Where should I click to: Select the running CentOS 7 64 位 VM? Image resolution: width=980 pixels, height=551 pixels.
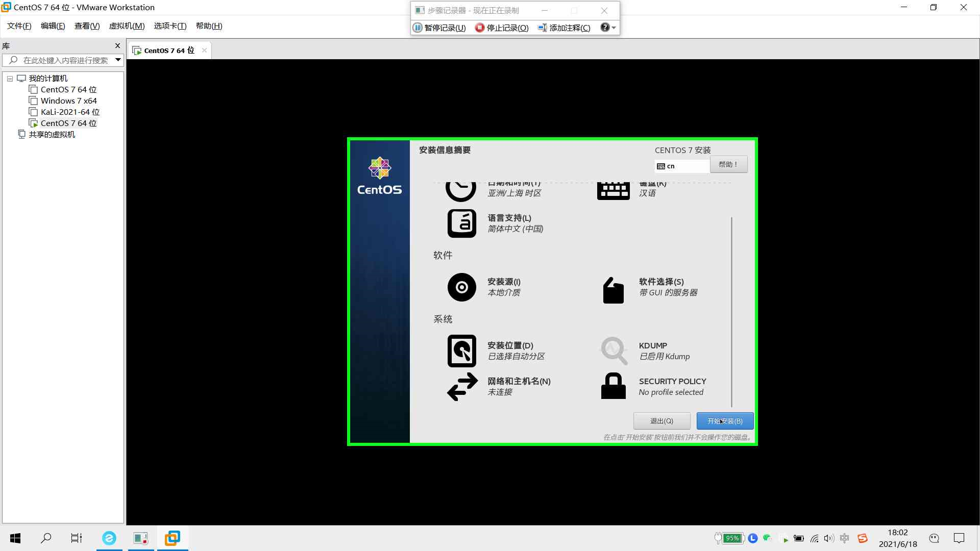pyautogui.click(x=68, y=123)
